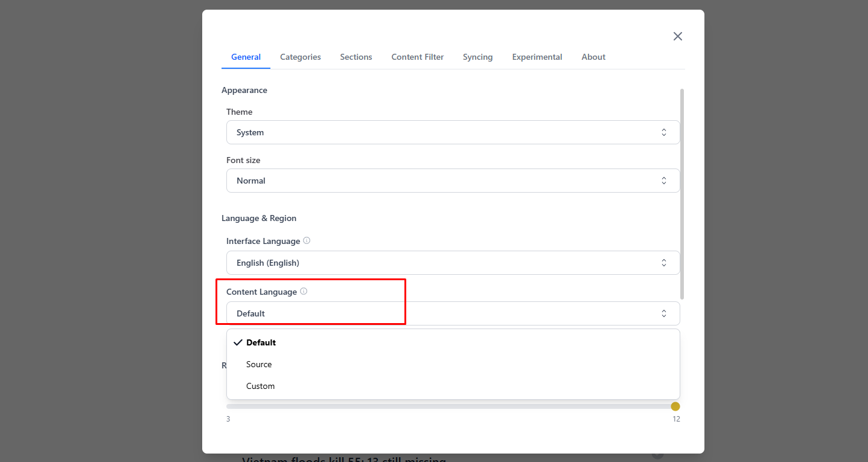Click the Theme dropdown chevron icon
868x462 pixels.
coord(664,132)
